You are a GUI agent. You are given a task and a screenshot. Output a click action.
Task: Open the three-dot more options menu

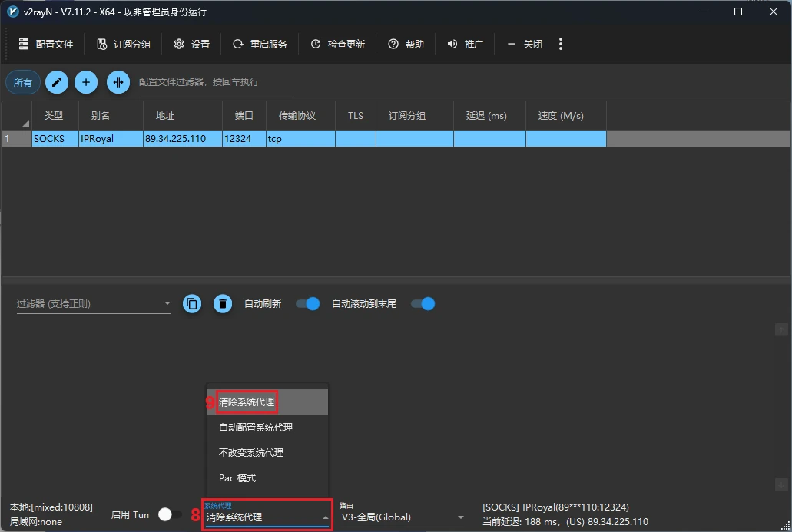coord(561,44)
